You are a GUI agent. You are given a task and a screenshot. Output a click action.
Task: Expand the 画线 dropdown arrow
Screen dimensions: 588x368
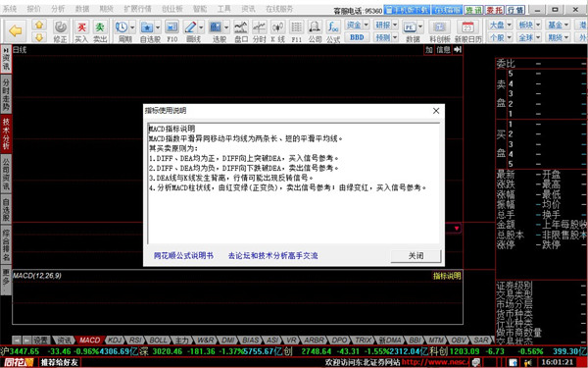click(x=201, y=27)
